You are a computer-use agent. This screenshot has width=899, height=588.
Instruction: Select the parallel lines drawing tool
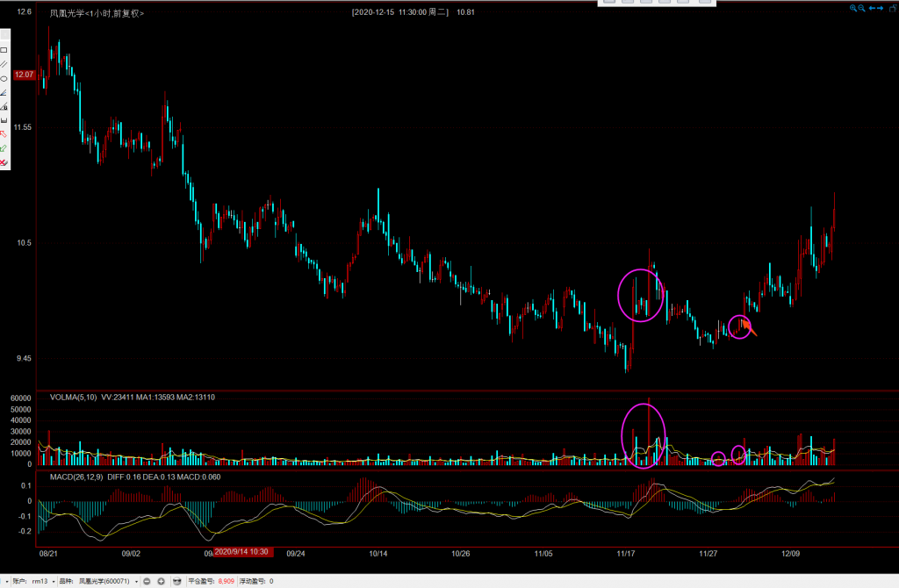click(4, 64)
